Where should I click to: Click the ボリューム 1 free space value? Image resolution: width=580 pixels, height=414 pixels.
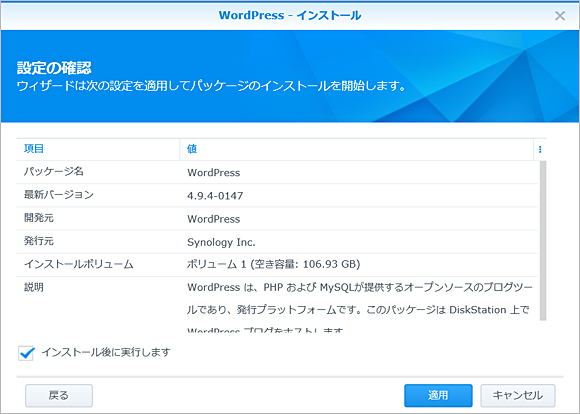[273, 264]
